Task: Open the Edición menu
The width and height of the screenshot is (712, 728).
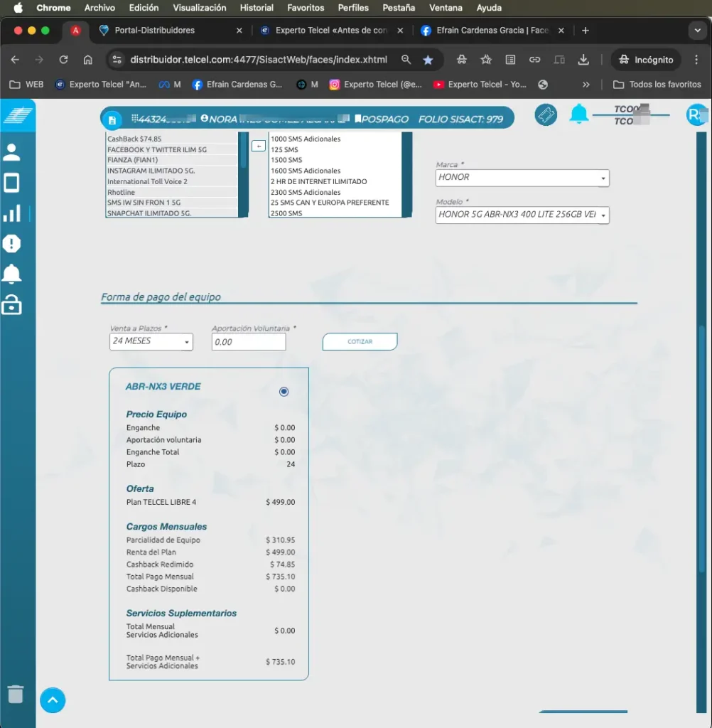Action: (144, 8)
